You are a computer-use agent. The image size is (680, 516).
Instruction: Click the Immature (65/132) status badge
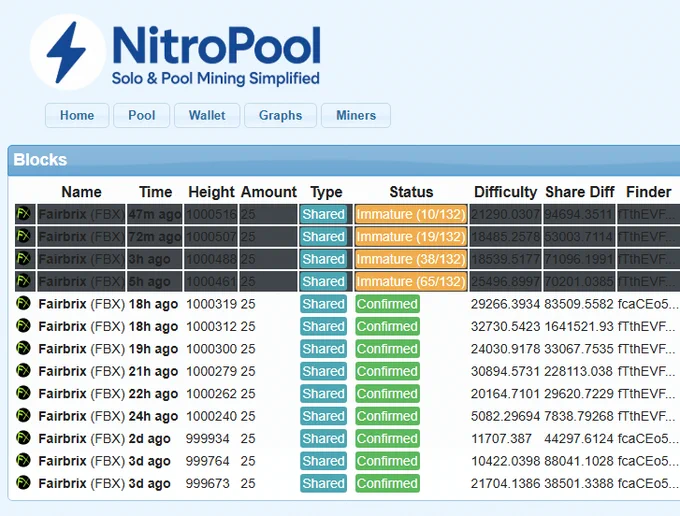point(411,282)
